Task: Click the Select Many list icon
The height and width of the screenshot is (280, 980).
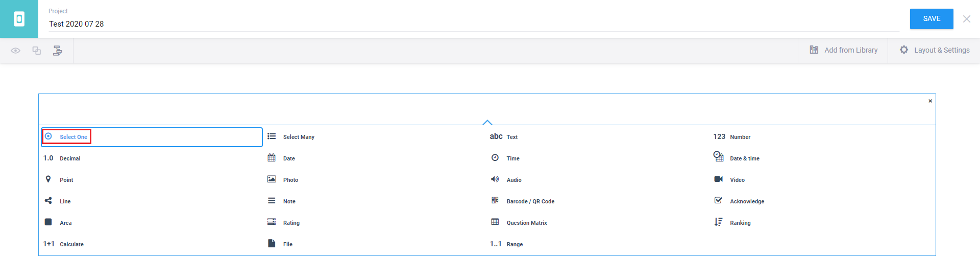Action: point(272,136)
